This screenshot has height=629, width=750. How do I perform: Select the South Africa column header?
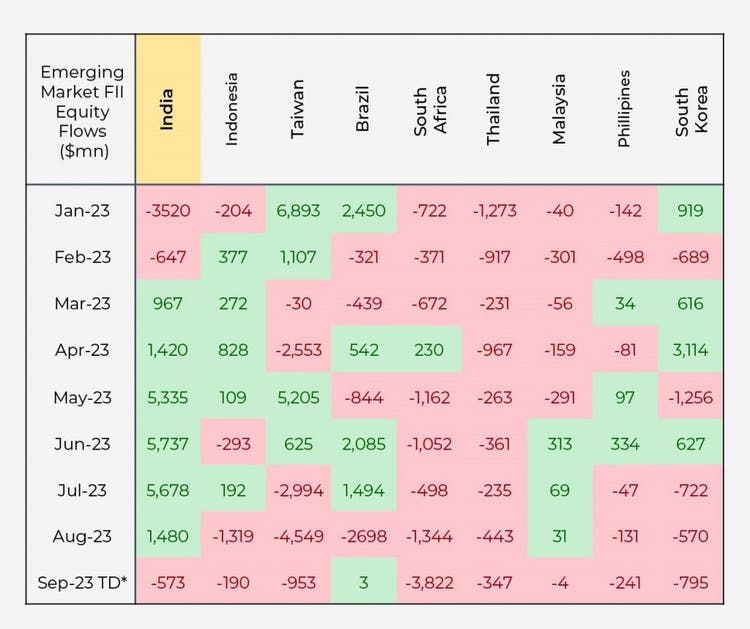coord(428,109)
